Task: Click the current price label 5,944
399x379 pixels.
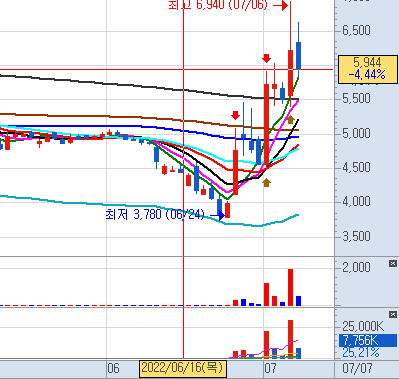Action: (367, 62)
